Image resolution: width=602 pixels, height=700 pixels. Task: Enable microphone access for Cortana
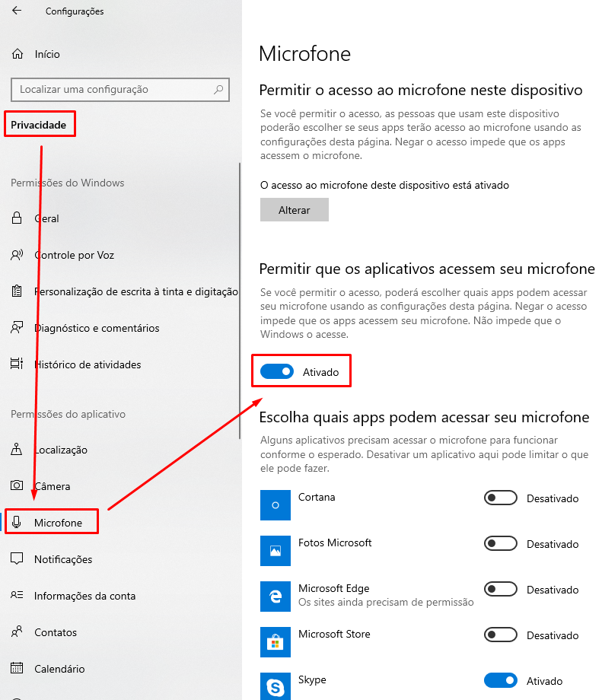pyautogui.click(x=501, y=498)
